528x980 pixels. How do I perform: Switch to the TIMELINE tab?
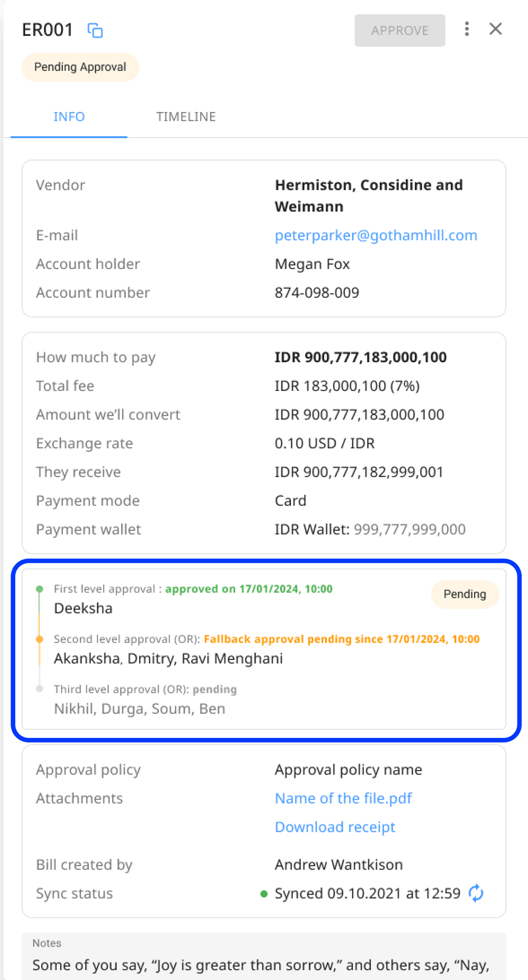[x=186, y=117]
